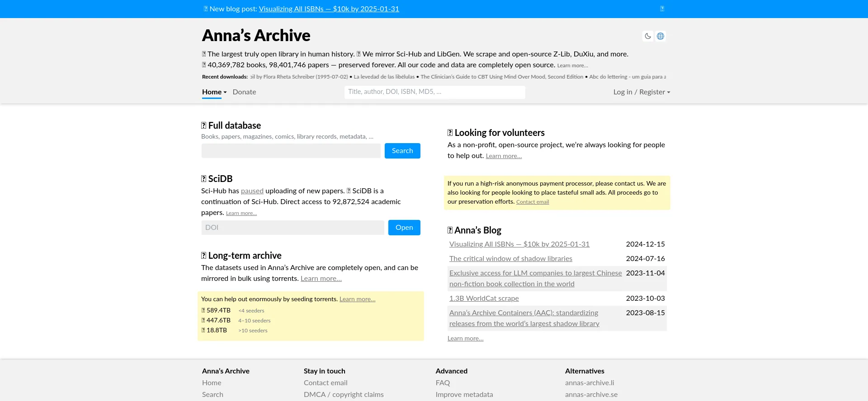Open DMCA / copyright claims link
This screenshot has width=868, height=401.
pyautogui.click(x=344, y=394)
